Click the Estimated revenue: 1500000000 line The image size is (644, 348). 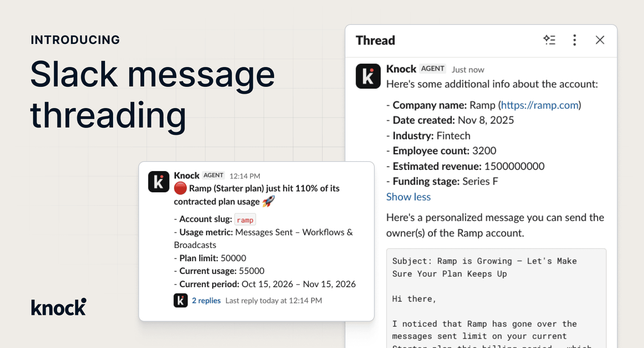pos(465,166)
